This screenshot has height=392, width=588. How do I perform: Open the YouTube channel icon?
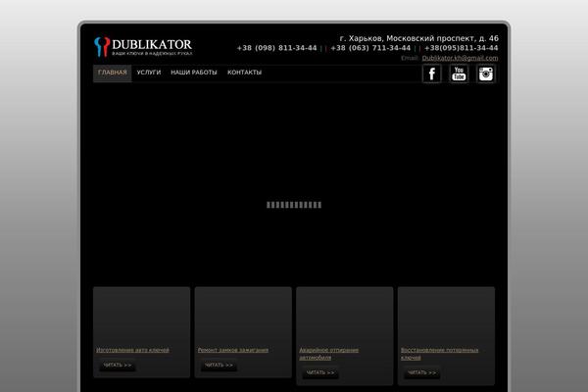coord(459,73)
